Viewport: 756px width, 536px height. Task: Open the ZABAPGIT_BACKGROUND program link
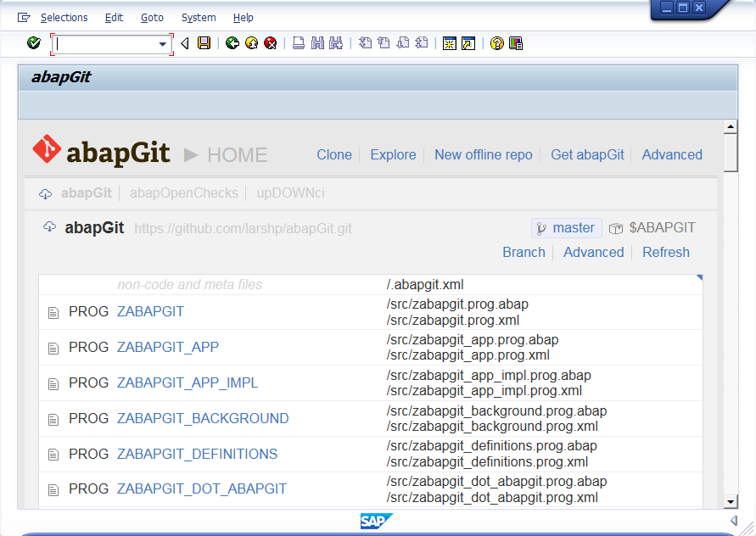pyautogui.click(x=203, y=418)
